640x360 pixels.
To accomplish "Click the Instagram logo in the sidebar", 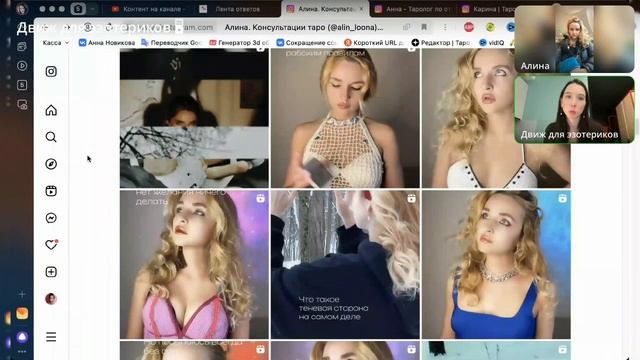I will (51, 71).
